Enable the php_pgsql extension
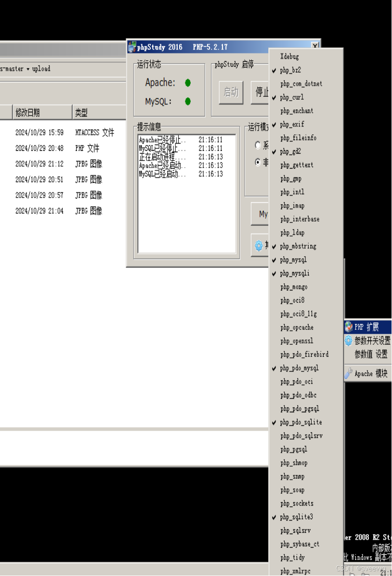This screenshot has width=392, height=576. coord(306,449)
